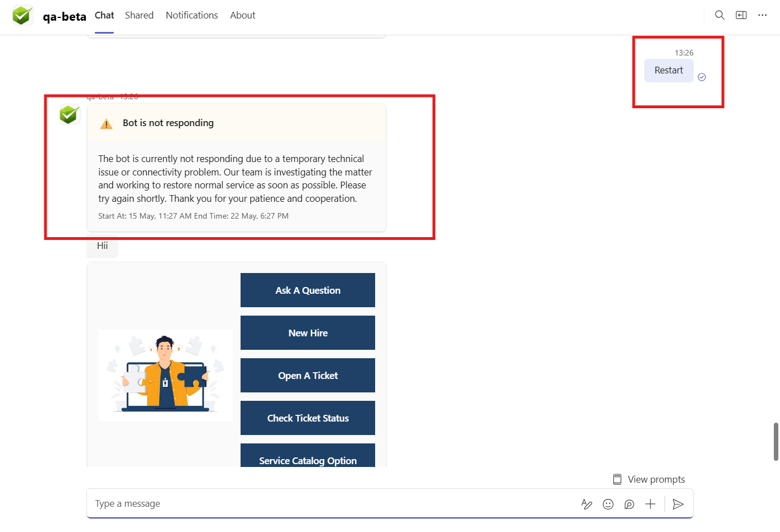
Task: Click the bot avatar beside the warning card
Action: (x=69, y=114)
